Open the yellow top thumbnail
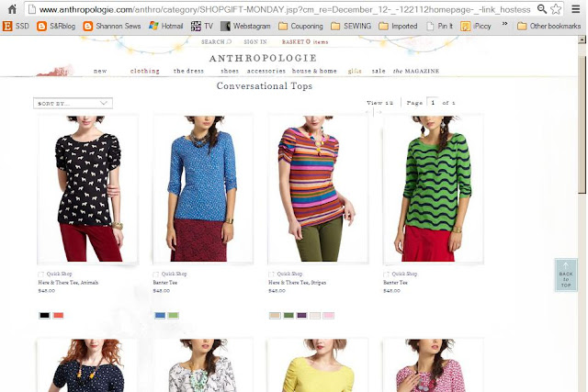Viewport: 588px width, 392px height. coord(318,365)
